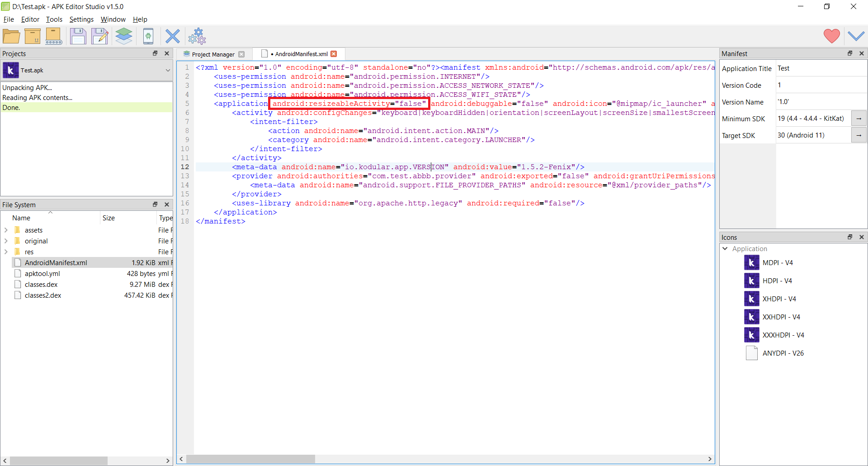The width and height of the screenshot is (868, 466).
Task: Sort files by Size column header
Action: coord(128,218)
